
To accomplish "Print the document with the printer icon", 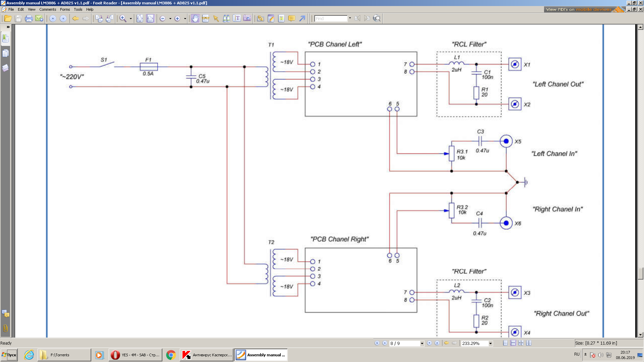I will click(29, 18).
